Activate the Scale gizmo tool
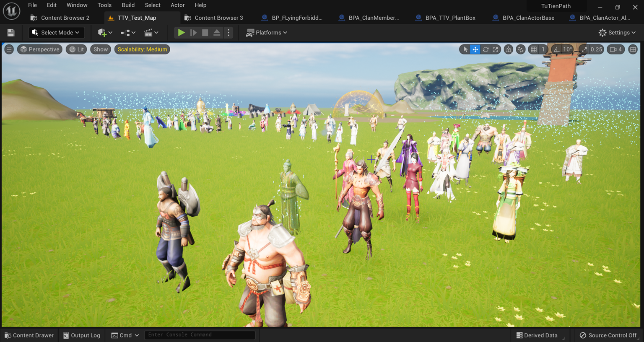This screenshot has width=644, height=342. click(496, 49)
